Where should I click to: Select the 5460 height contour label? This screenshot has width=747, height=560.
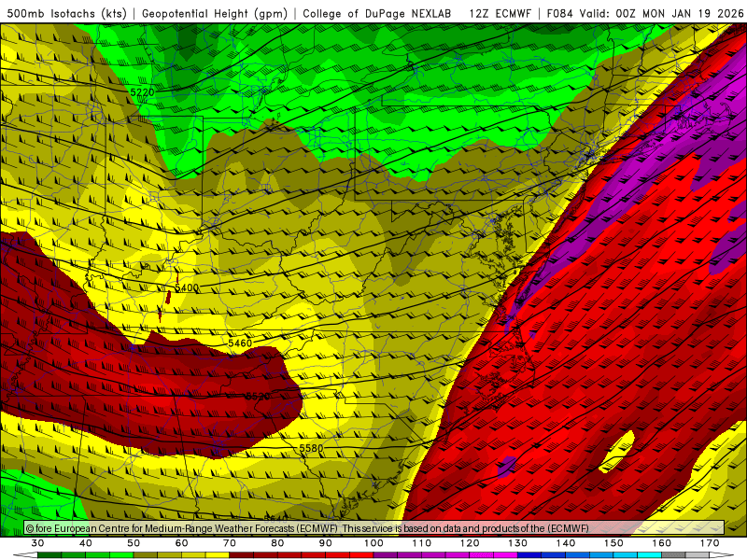click(240, 343)
